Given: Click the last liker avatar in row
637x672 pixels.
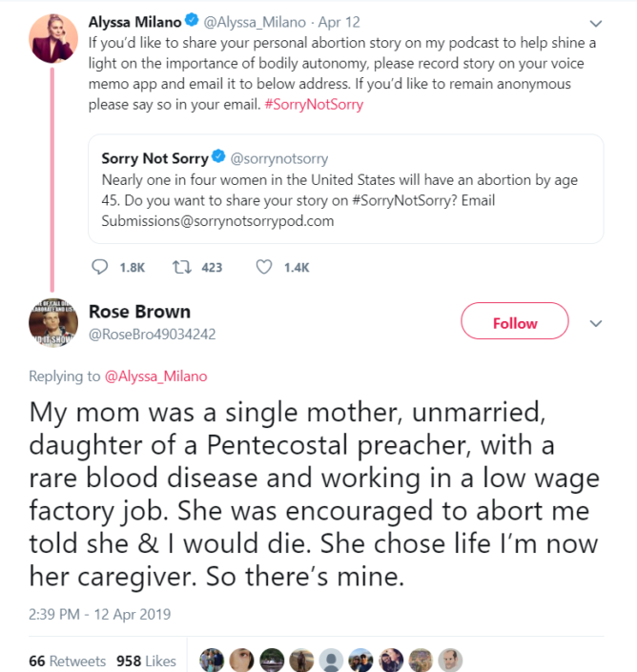Looking at the screenshot, I should pyautogui.click(x=450, y=660).
